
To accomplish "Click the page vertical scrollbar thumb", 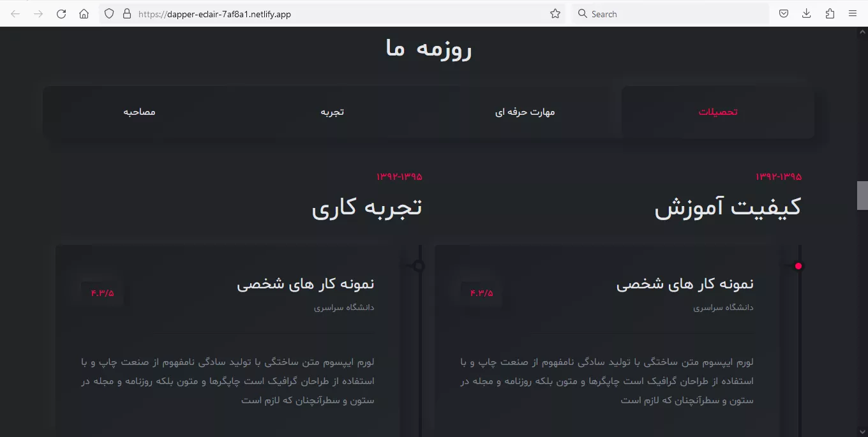I will [x=862, y=196].
